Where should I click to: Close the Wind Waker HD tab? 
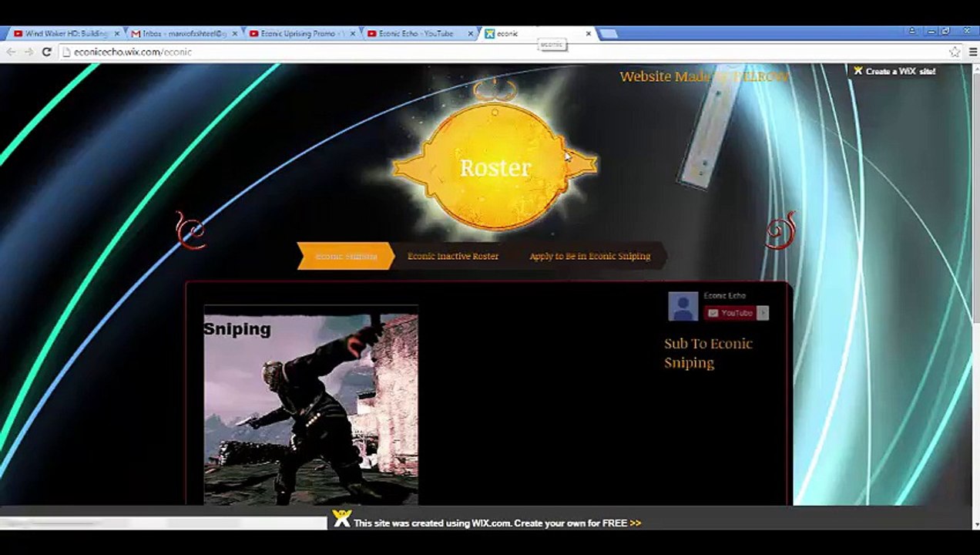click(x=117, y=34)
